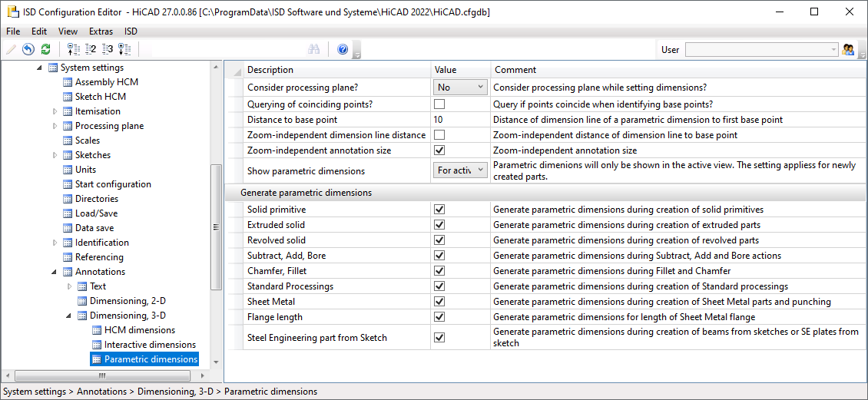Open the Consider processing plane dropdown
Viewport: 868px width, 400px height.
click(x=460, y=88)
